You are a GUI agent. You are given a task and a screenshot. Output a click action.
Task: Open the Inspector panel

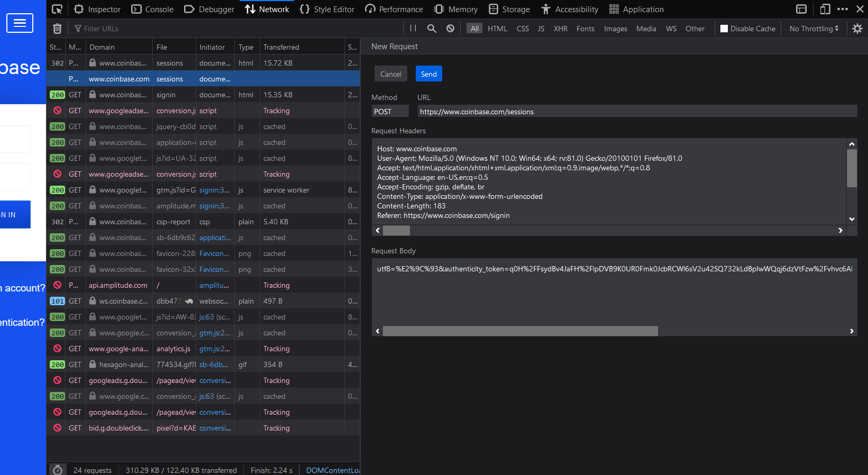pyautogui.click(x=97, y=9)
